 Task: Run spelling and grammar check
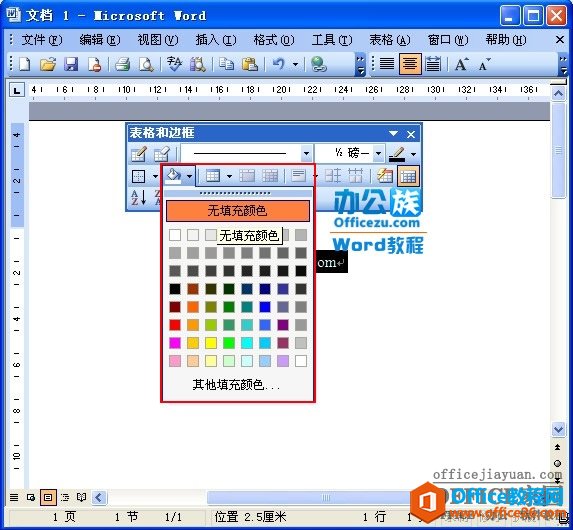174,64
